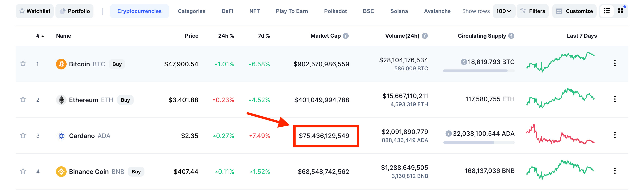Screen dimensions: 644x190
Task: Switch to list view layout
Action: 606,11
